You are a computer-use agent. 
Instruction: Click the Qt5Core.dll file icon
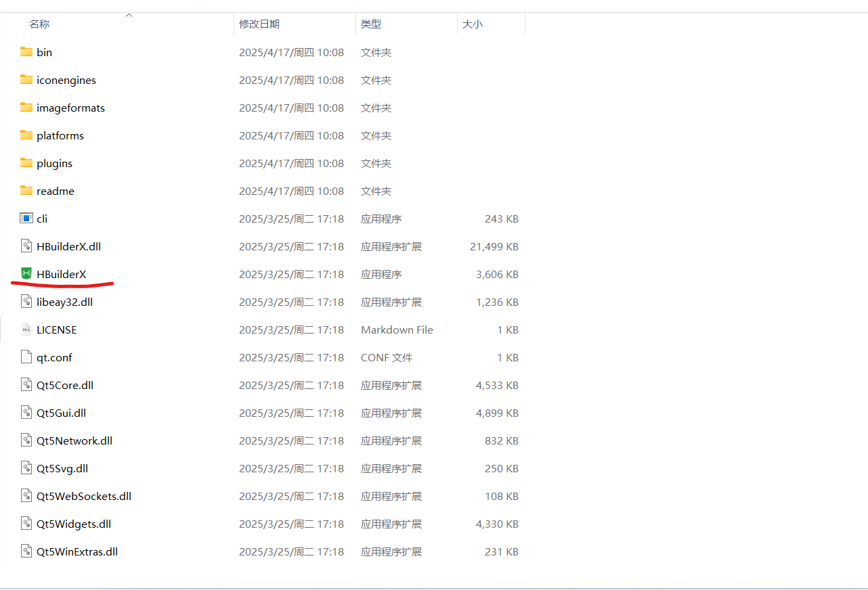(26, 385)
